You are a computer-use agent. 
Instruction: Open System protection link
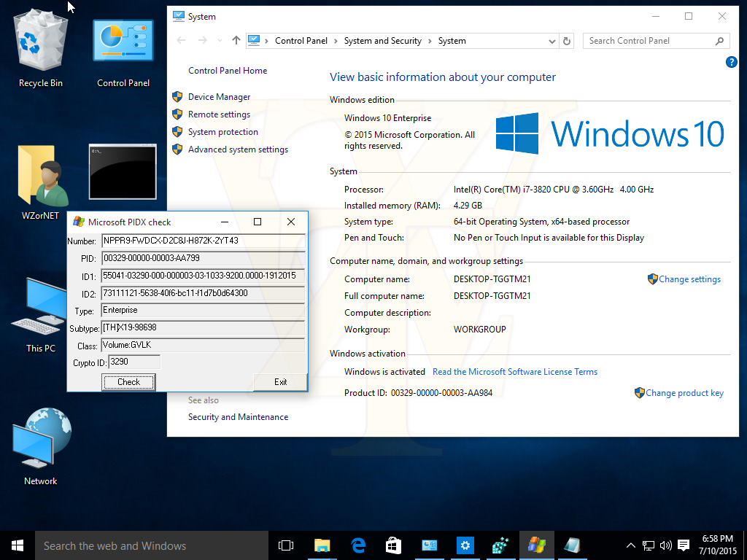(x=223, y=132)
